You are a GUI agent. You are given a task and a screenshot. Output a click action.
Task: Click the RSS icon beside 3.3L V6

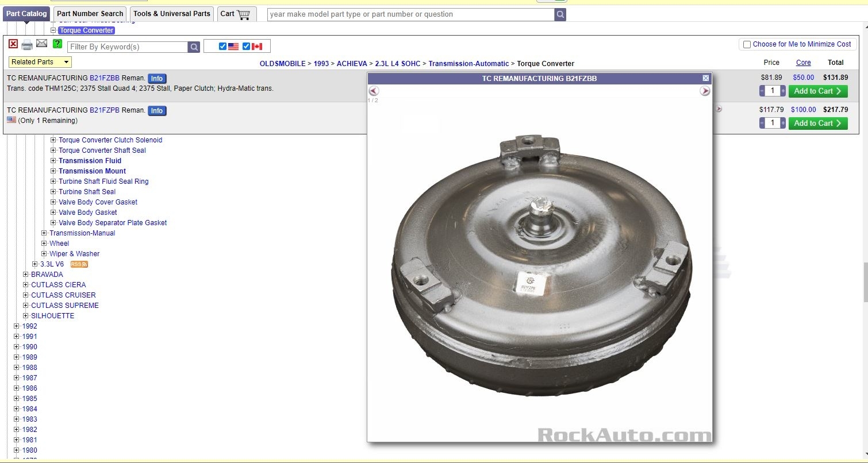click(x=79, y=264)
